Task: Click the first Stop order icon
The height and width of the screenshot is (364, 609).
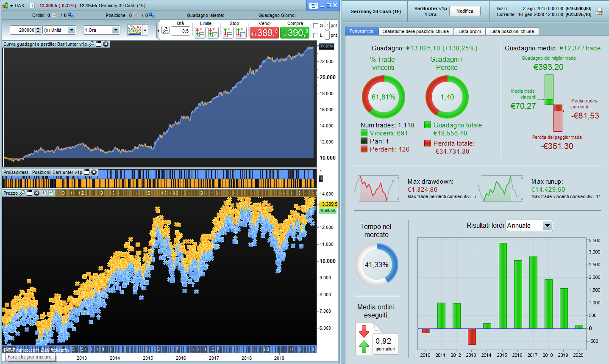Action: tap(228, 32)
